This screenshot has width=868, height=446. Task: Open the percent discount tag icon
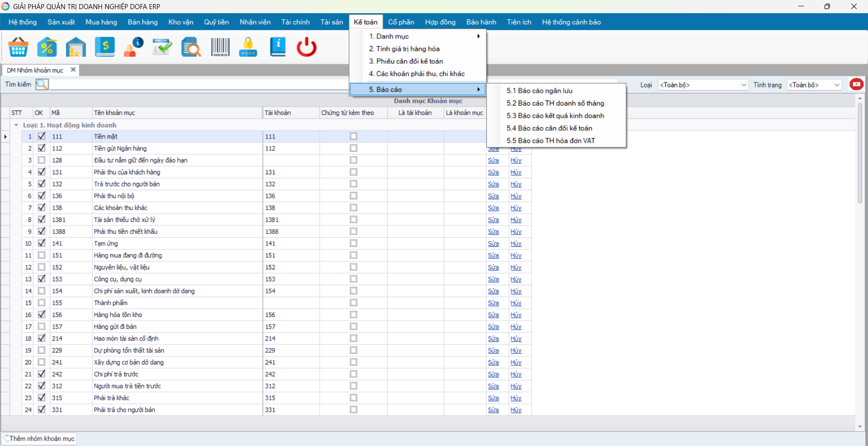(47, 47)
